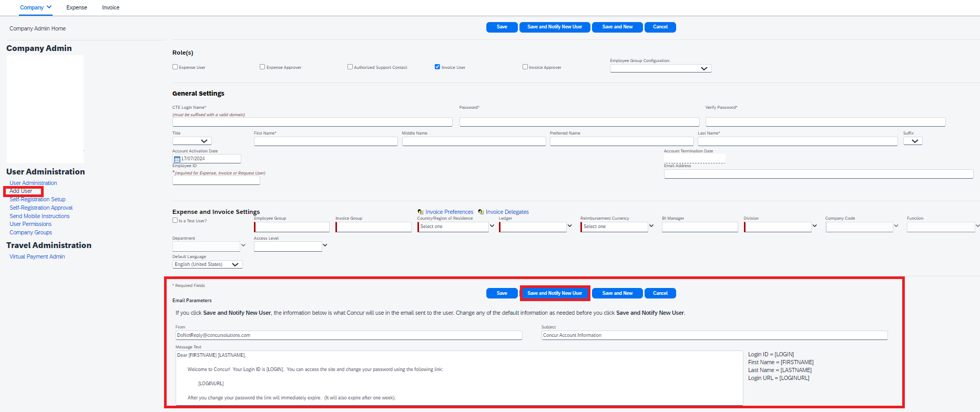980x412 pixels.
Task: Enable the Is a Test User checkbox
Action: point(175,220)
